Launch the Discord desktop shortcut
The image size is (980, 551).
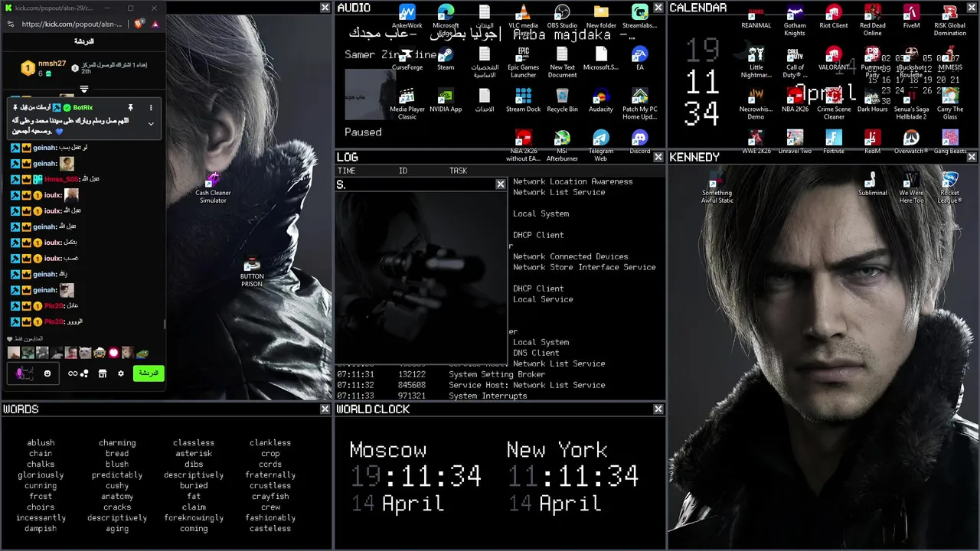640,142
